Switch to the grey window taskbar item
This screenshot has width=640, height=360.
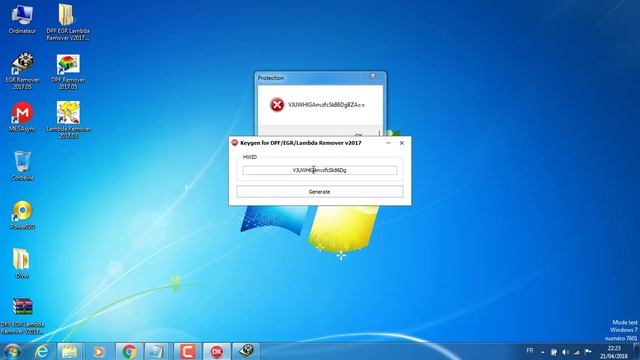pos(157,351)
